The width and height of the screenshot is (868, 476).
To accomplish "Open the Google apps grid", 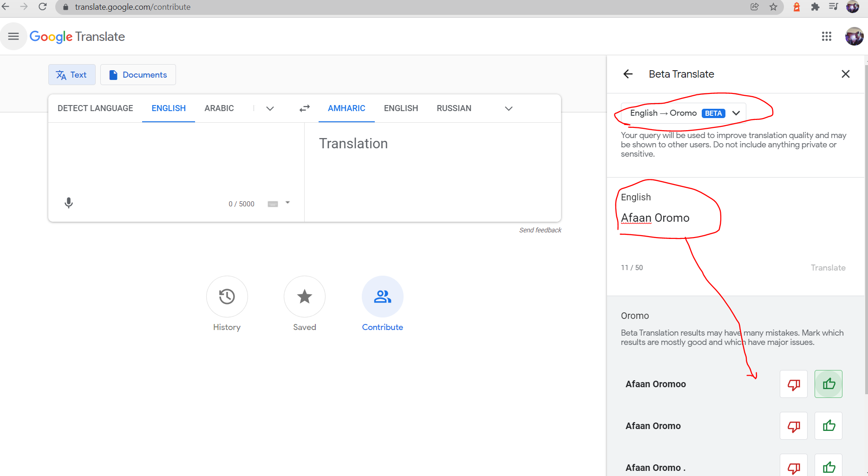I will pos(826,36).
